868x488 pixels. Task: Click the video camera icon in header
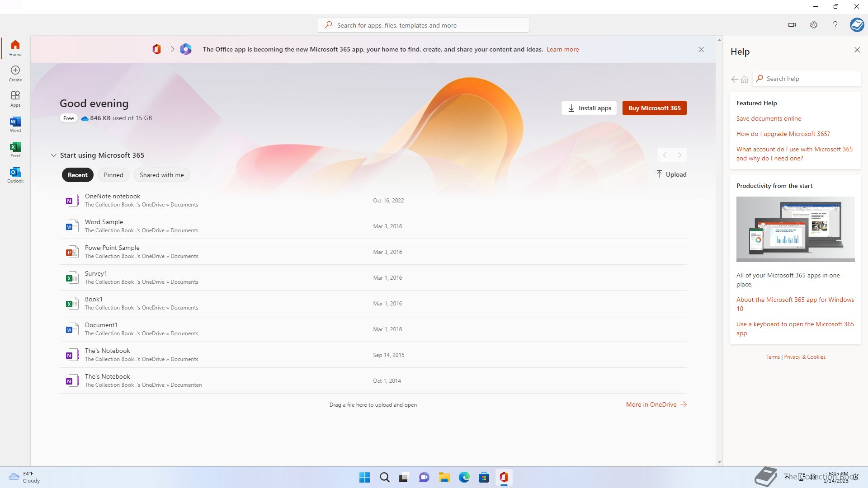pyautogui.click(x=792, y=25)
